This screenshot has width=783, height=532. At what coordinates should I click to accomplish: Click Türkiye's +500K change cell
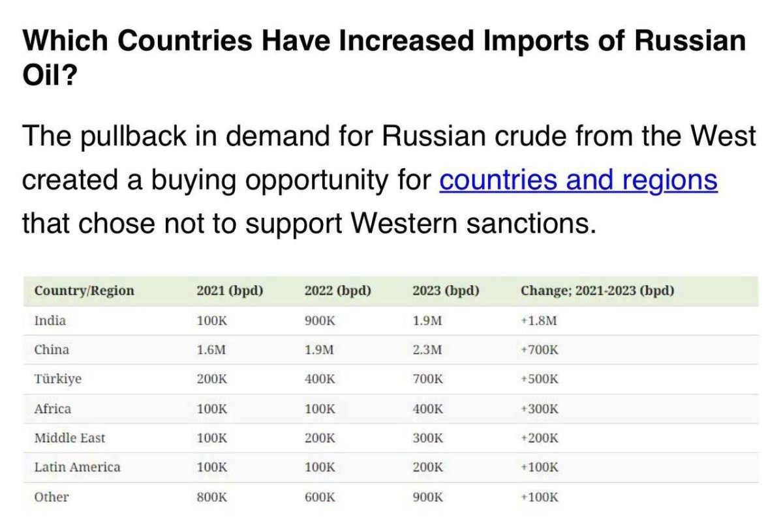(x=540, y=379)
